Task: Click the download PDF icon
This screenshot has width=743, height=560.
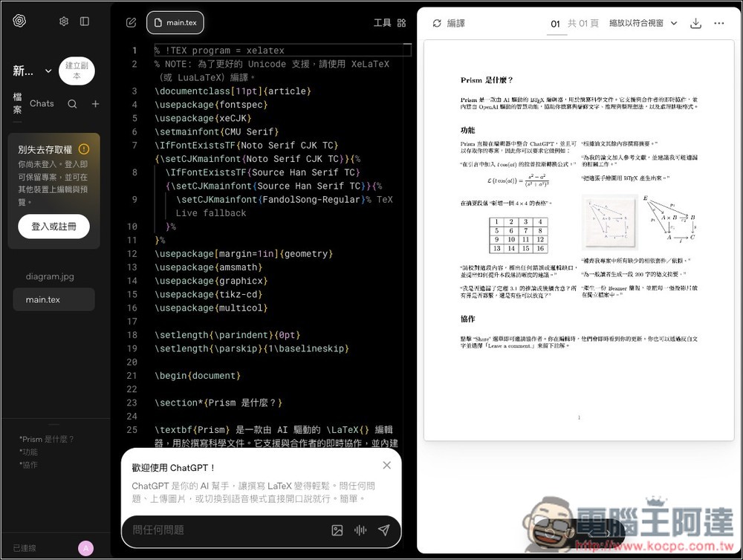Action: 695,23
